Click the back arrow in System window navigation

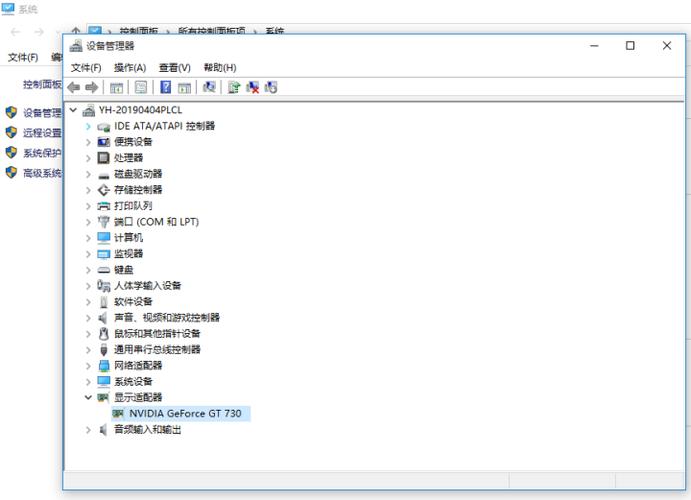(15, 32)
